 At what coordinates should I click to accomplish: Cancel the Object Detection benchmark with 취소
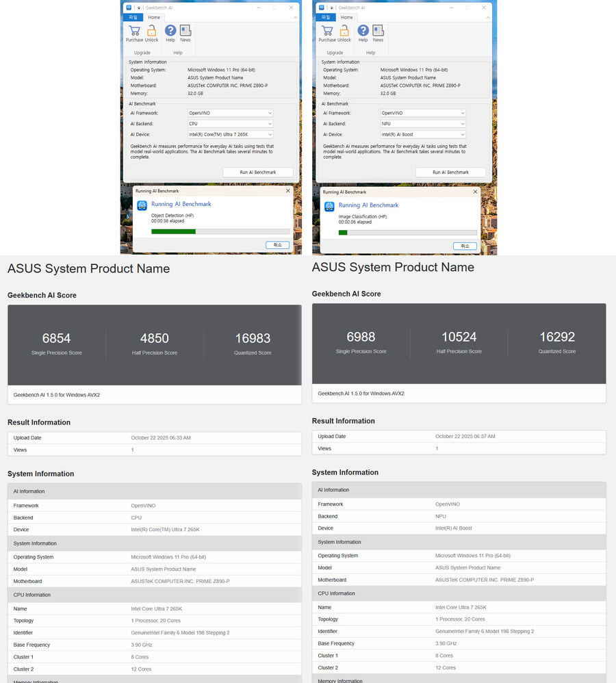pyautogui.click(x=277, y=245)
